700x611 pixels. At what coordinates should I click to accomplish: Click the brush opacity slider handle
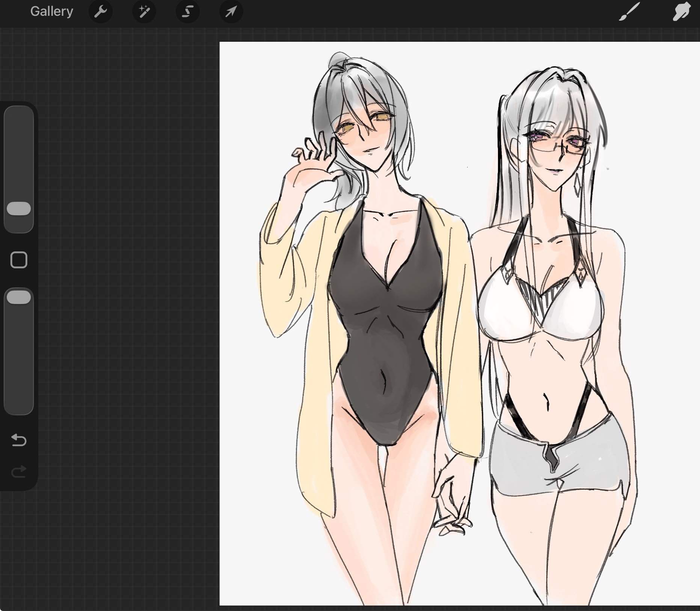pyautogui.click(x=19, y=297)
